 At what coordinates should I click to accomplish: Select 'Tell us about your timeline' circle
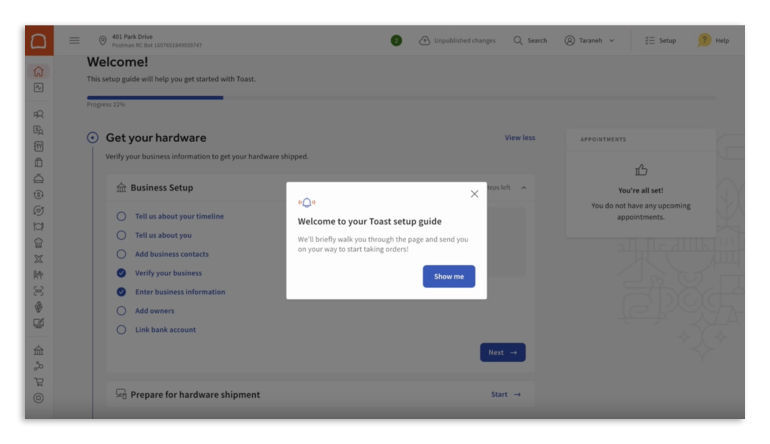[x=121, y=216]
